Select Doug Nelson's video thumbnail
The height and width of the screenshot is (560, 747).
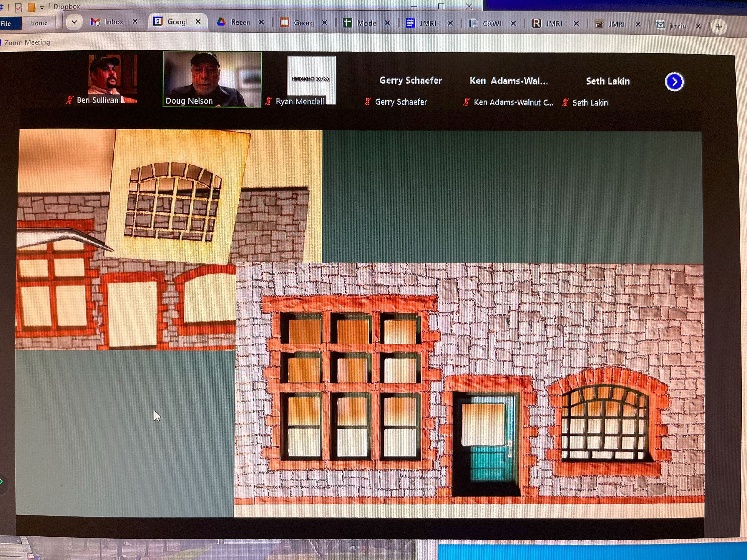point(212,79)
